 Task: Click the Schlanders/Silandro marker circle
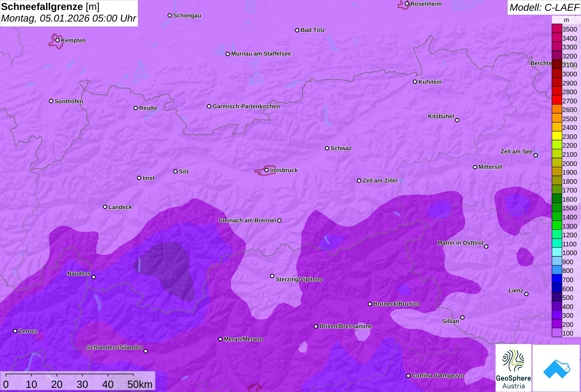[145, 351]
